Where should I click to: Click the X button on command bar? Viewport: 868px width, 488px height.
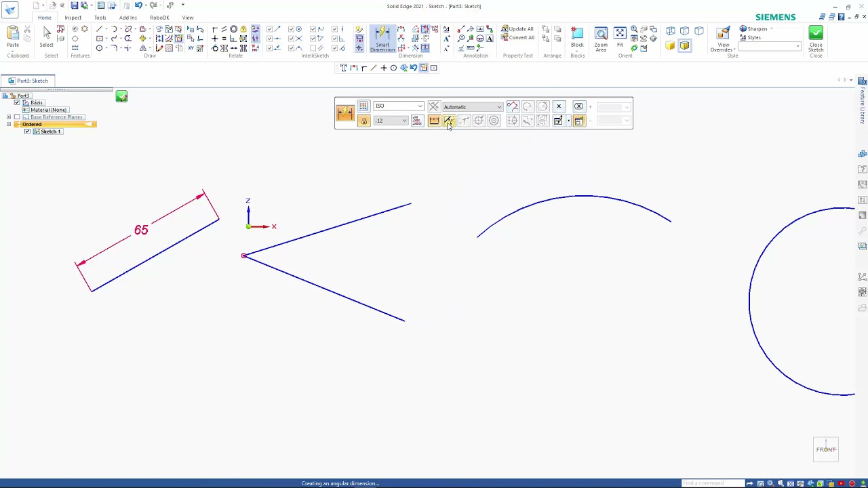coord(559,106)
